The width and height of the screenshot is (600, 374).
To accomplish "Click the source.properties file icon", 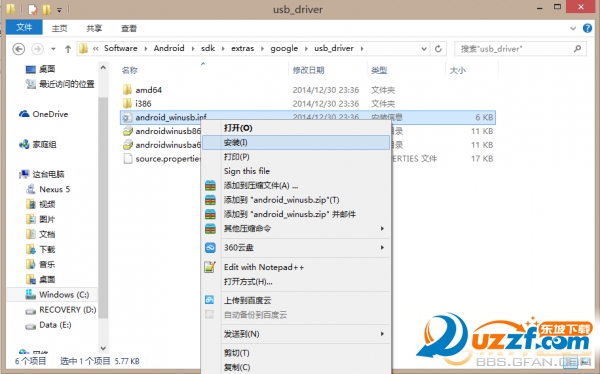I will click(x=127, y=158).
